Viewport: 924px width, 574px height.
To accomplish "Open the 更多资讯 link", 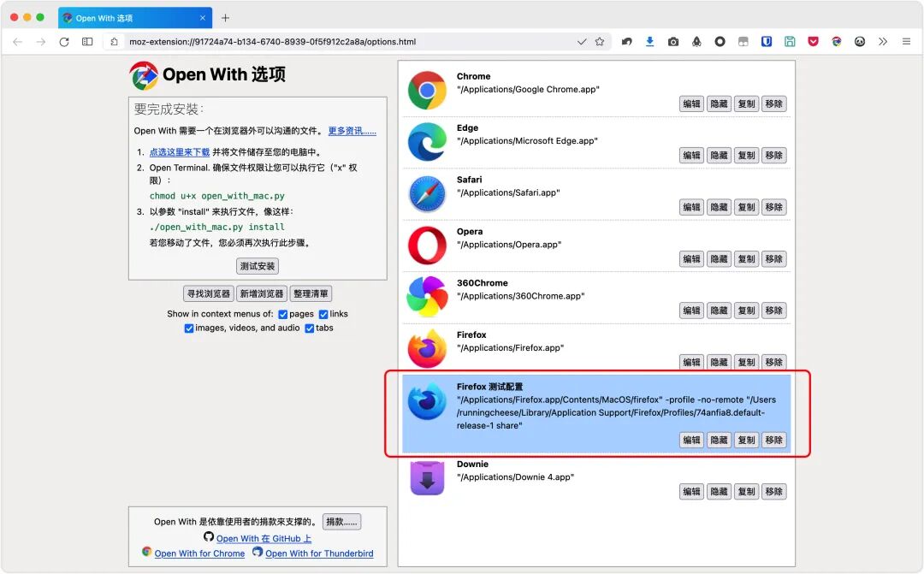I will click(x=352, y=132).
